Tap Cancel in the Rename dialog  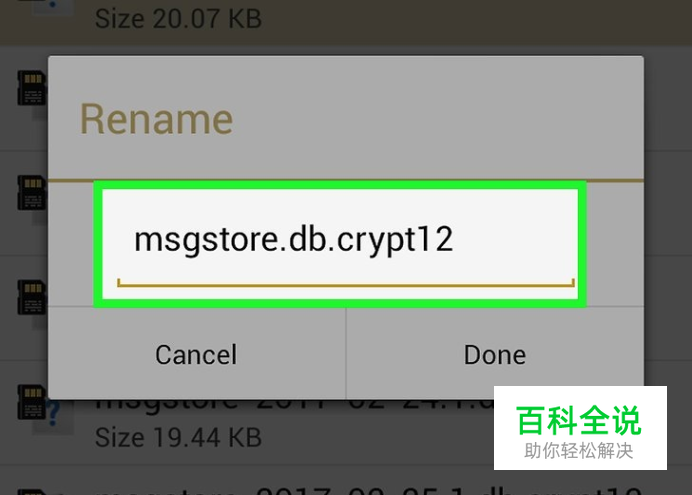click(x=196, y=354)
